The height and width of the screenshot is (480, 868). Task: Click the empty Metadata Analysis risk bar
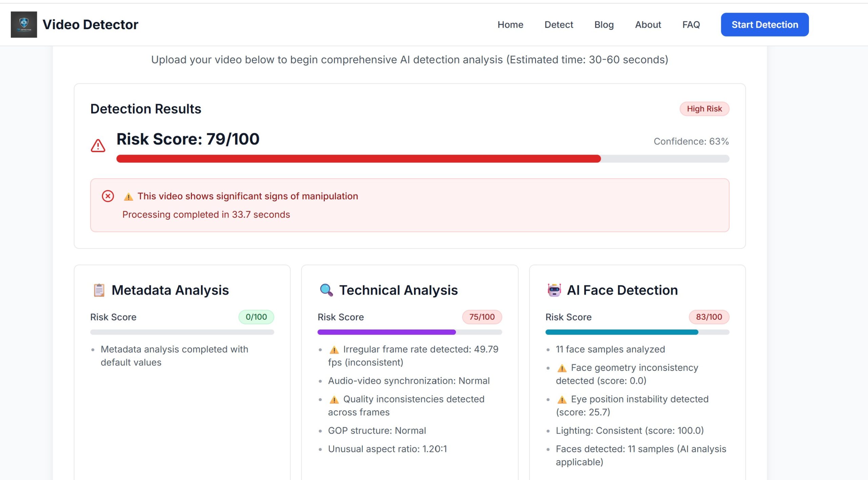(x=182, y=332)
